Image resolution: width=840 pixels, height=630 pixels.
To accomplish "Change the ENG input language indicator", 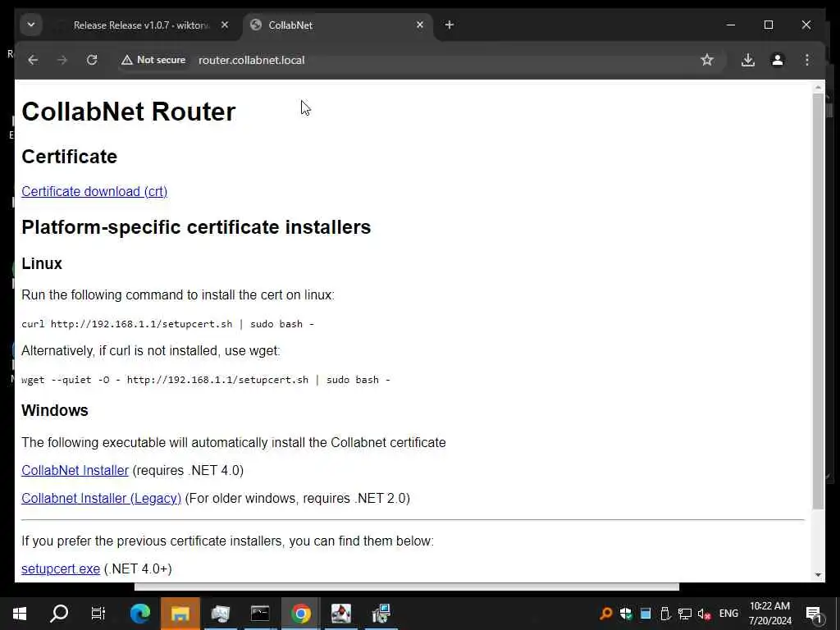I will click(728, 614).
